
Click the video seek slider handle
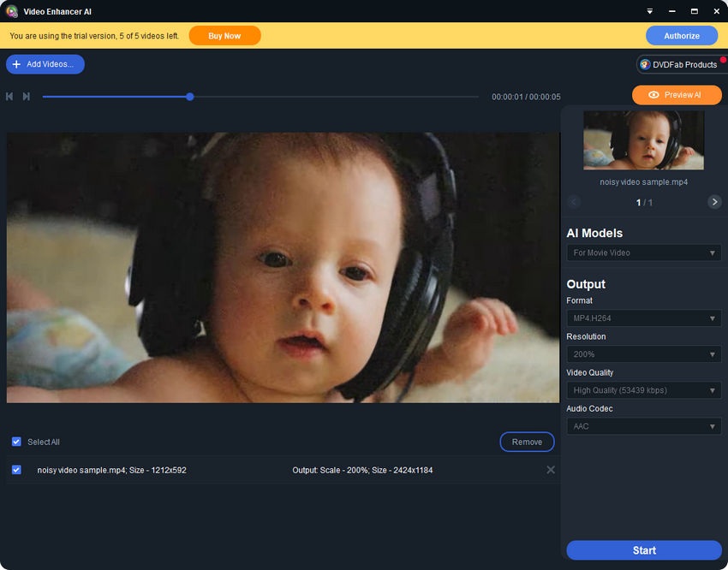[x=190, y=97]
